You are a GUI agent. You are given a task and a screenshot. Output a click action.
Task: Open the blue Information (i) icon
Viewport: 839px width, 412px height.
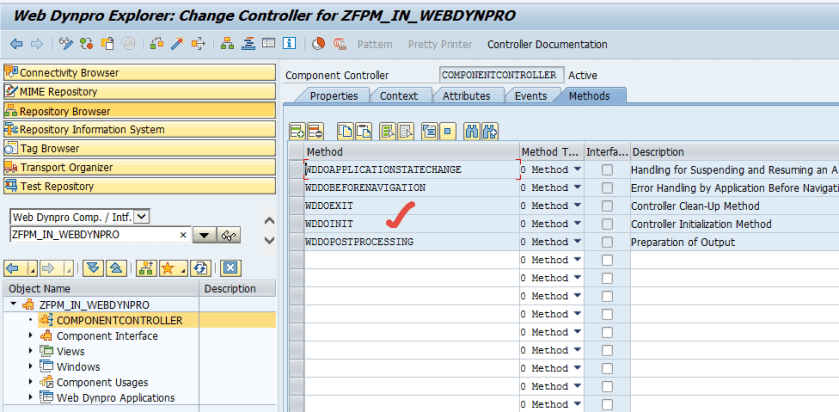(x=289, y=44)
